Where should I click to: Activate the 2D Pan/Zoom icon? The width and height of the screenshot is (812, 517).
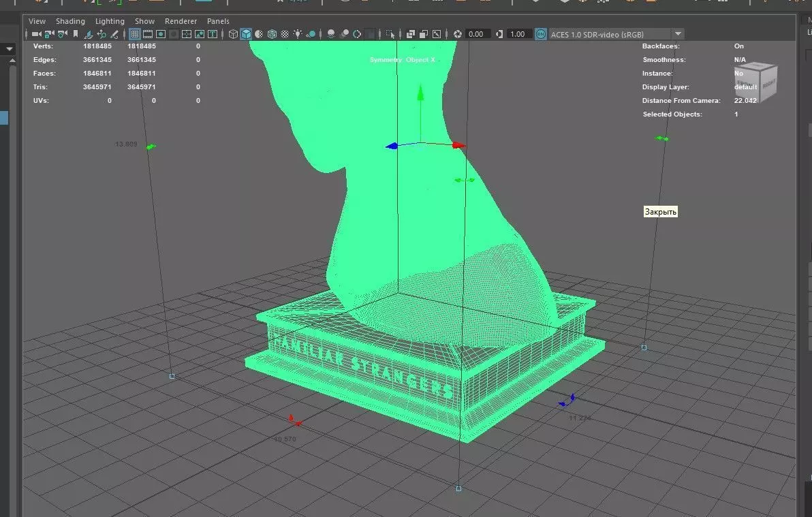coord(101,34)
